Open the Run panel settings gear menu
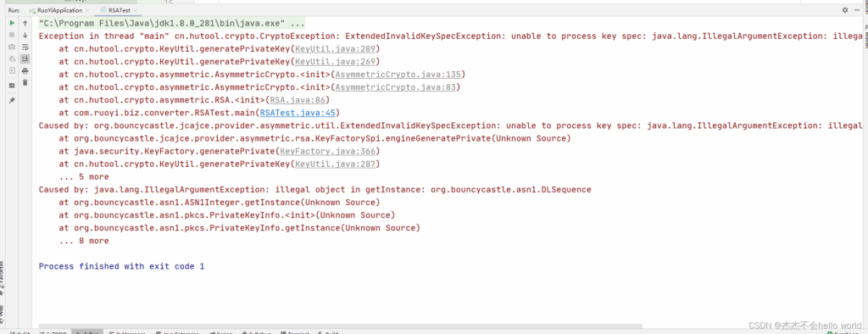The height and width of the screenshot is (334, 868). point(845,10)
